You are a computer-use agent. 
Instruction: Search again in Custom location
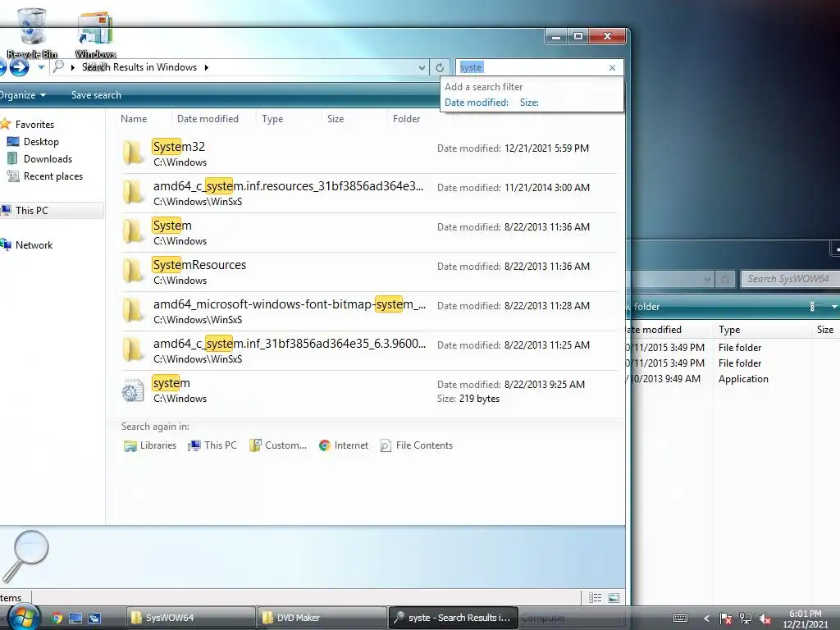[278, 445]
